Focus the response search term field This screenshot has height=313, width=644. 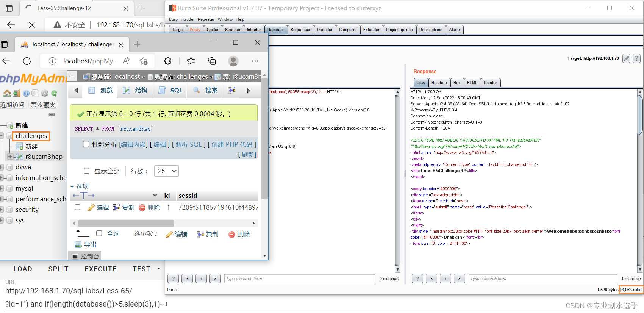coord(543,279)
